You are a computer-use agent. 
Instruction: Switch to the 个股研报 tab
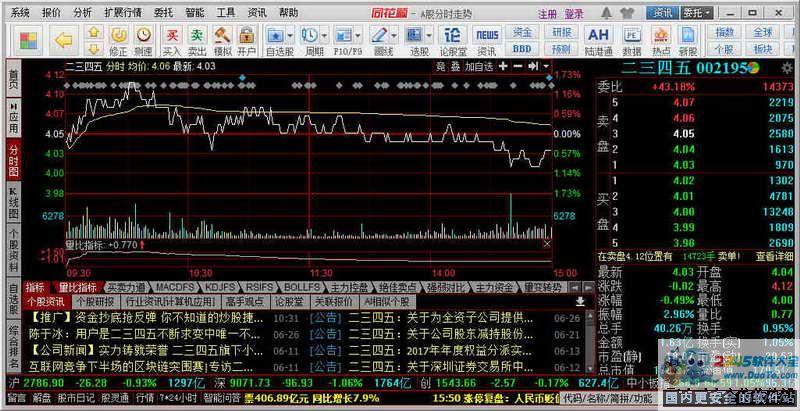[x=94, y=301]
